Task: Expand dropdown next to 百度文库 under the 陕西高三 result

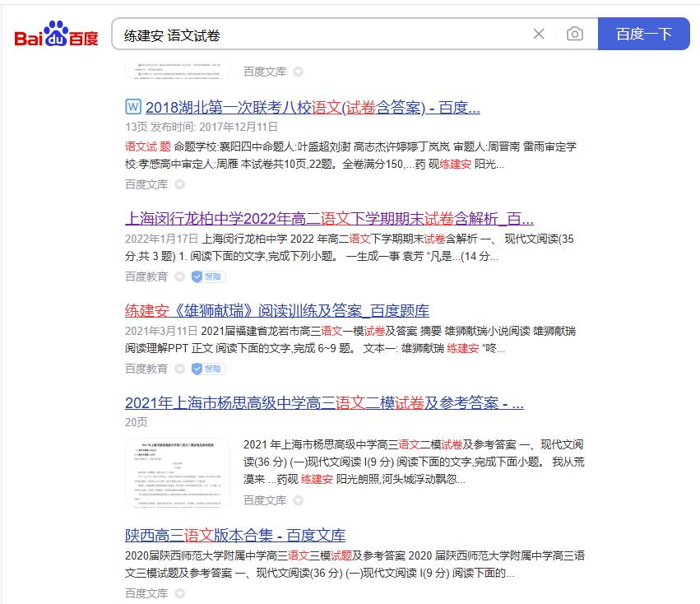Action: (x=179, y=593)
